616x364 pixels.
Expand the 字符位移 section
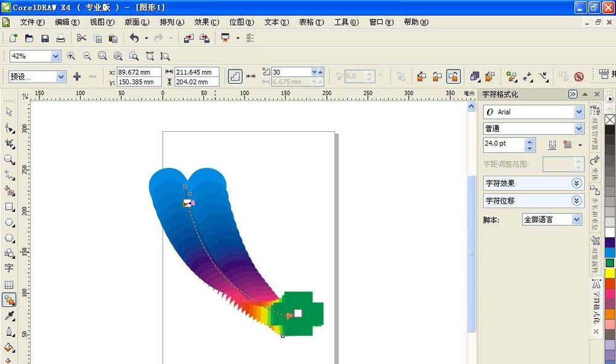(x=577, y=201)
